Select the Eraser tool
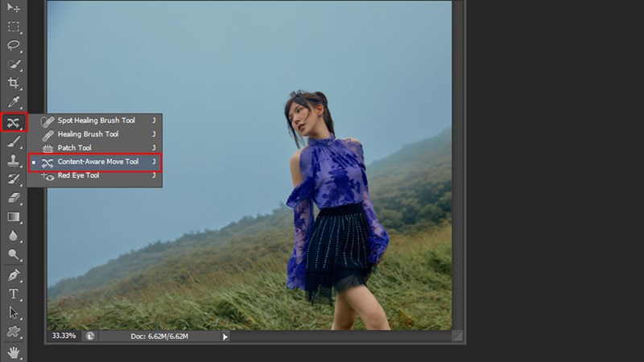The width and height of the screenshot is (644, 362). (14, 198)
